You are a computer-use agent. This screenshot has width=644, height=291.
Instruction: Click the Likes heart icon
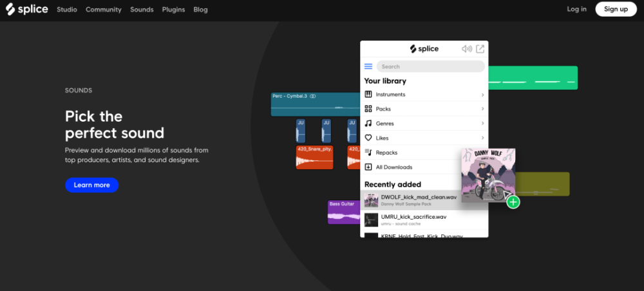368,138
